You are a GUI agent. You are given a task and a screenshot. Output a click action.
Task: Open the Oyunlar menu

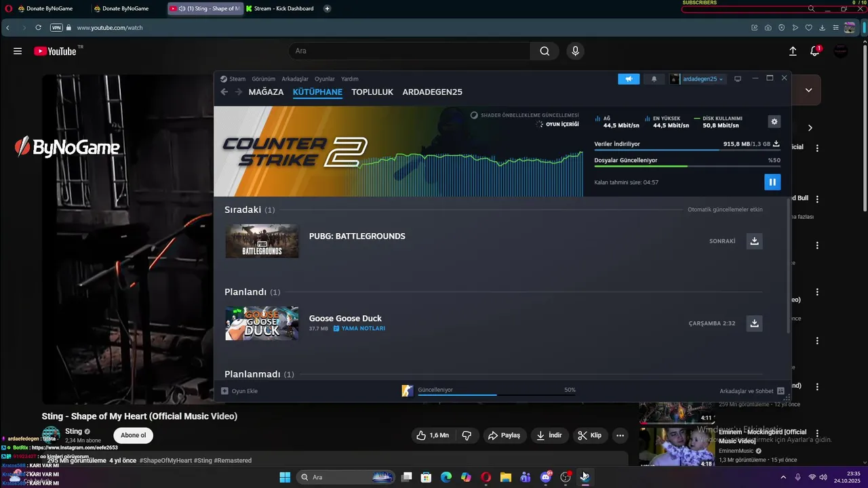coord(325,79)
